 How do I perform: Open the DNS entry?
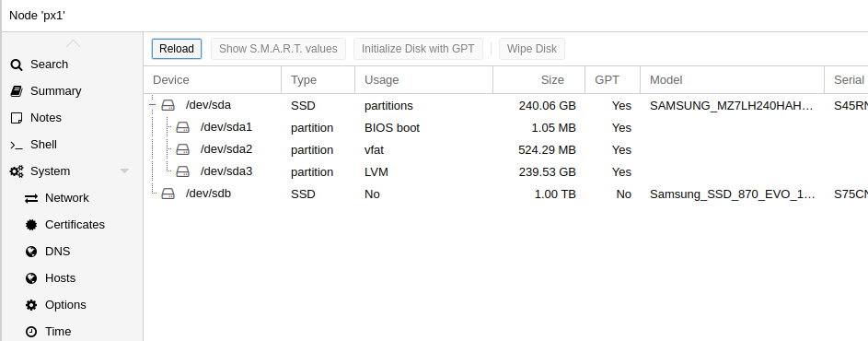(73, 252)
